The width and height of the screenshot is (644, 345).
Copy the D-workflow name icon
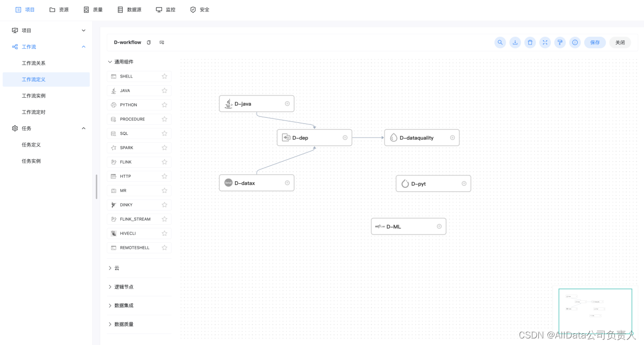149,42
